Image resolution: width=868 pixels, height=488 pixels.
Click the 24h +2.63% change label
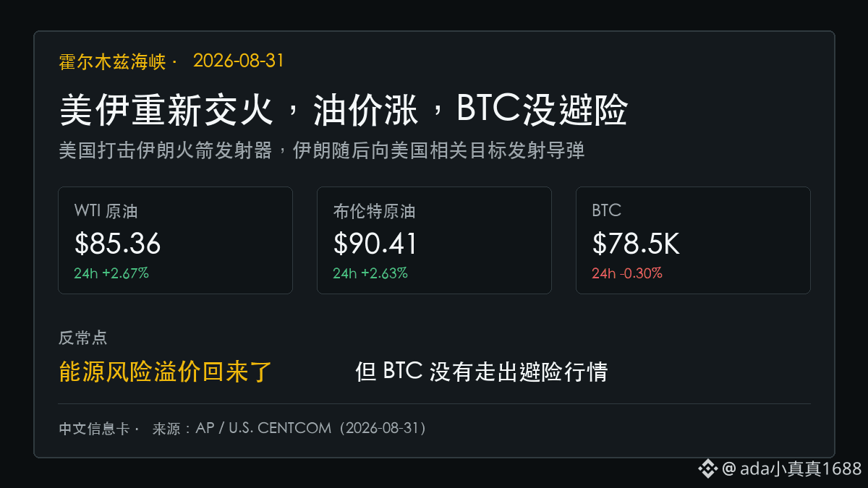coord(370,273)
